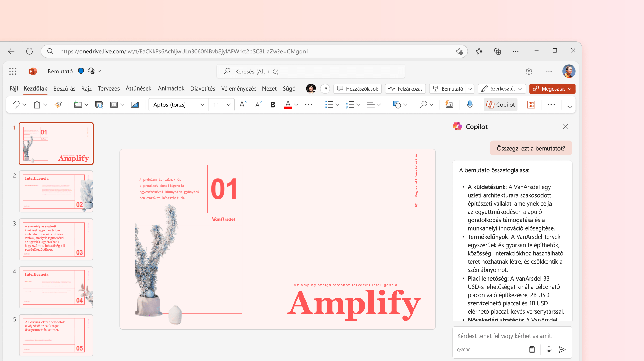Screen dimensions: 644x361
Task: Open slide search/reuse icon
Action: pyautogui.click(x=99, y=104)
